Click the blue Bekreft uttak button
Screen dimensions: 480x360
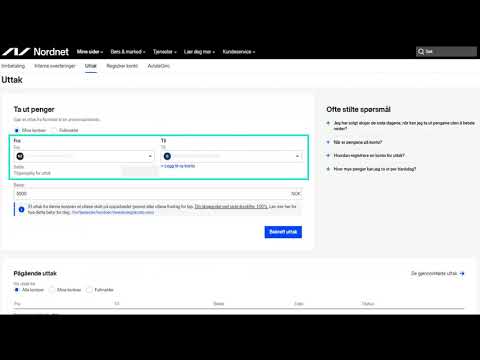(283, 232)
